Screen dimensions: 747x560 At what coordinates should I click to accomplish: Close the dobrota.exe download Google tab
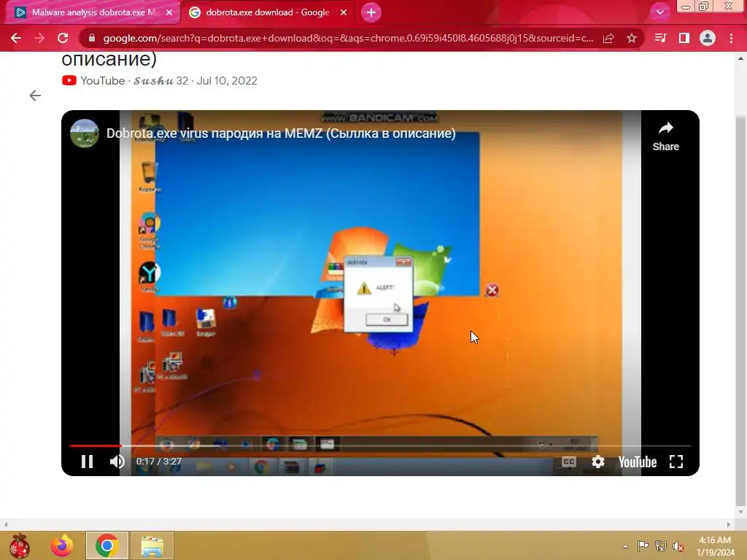pos(344,12)
